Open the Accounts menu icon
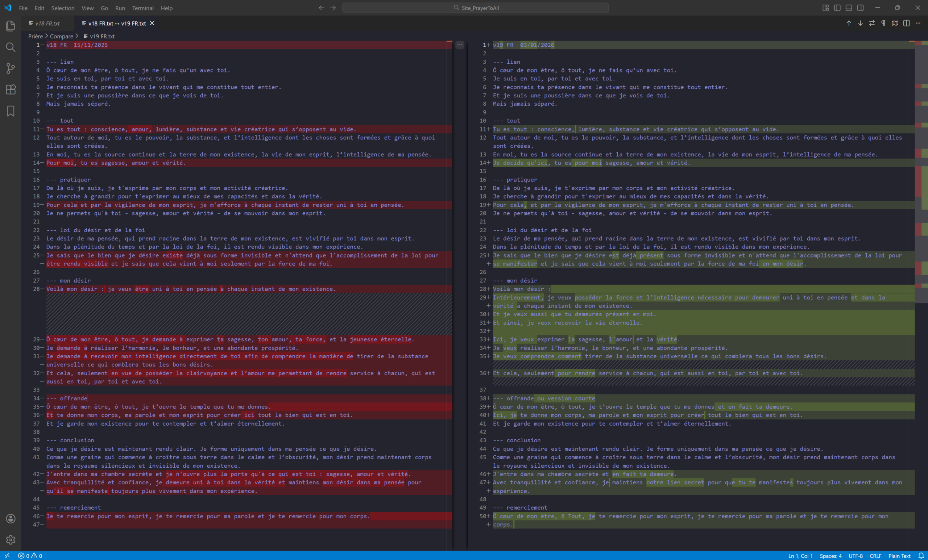This screenshot has height=560, width=928. (11, 519)
